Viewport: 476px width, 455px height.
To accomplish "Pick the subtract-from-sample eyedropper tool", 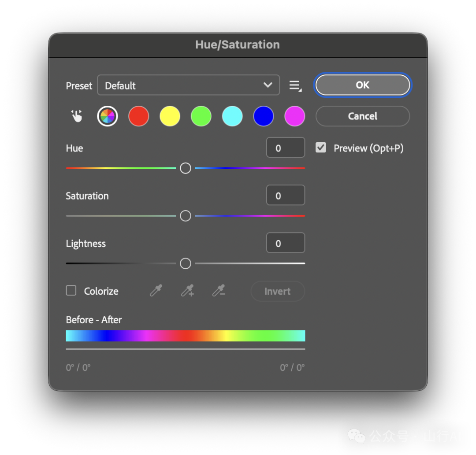I will [219, 291].
